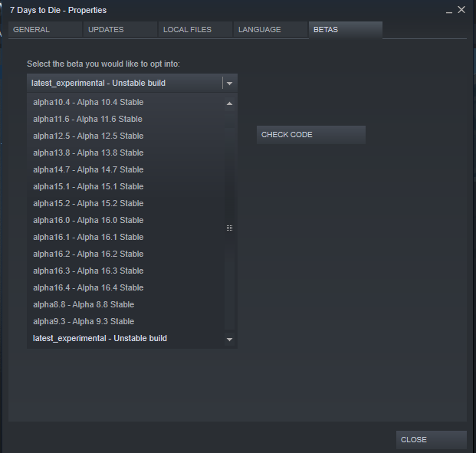Image resolution: width=476 pixels, height=453 pixels.
Task: Pick alpha16.3 - Alpha 16.3 Stable
Action: click(x=126, y=271)
